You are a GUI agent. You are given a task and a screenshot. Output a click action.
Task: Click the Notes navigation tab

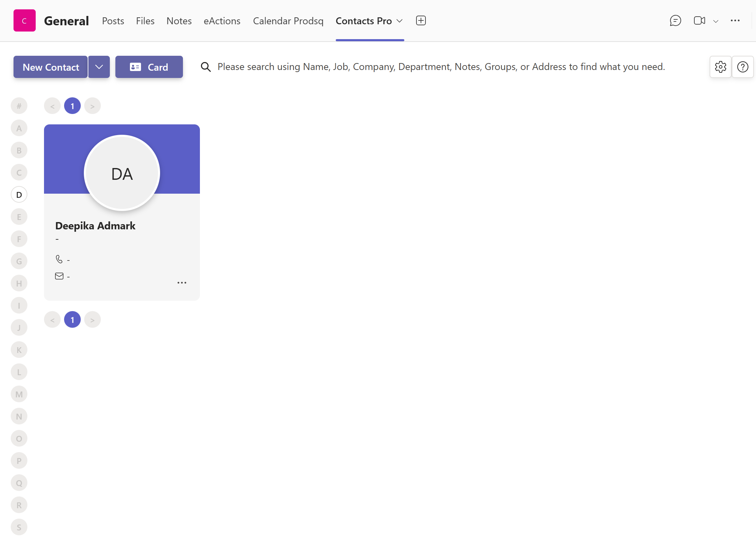click(179, 21)
